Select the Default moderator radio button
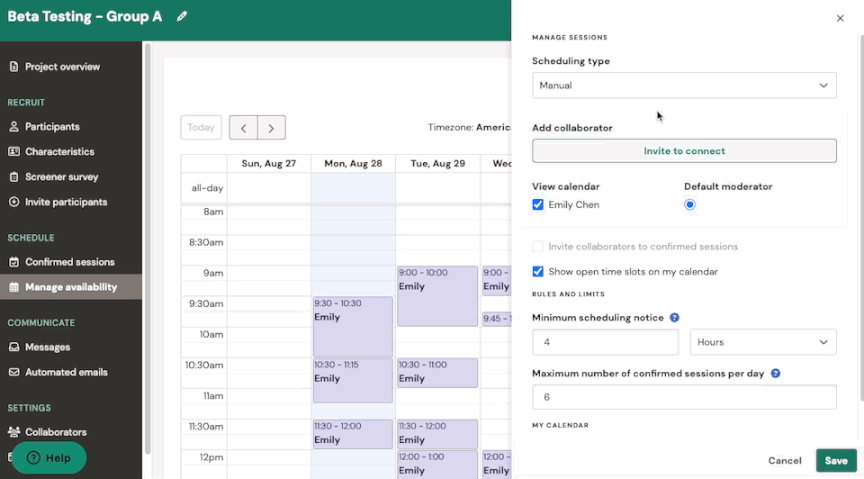Image resolution: width=864 pixels, height=479 pixels. pyautogui.click(x=690, y=205)
